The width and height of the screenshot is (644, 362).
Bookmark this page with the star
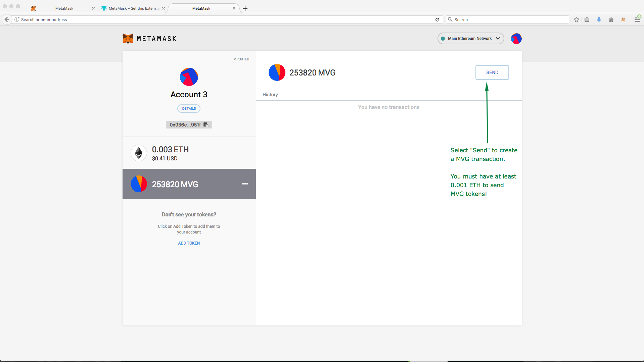coord(577,19)
